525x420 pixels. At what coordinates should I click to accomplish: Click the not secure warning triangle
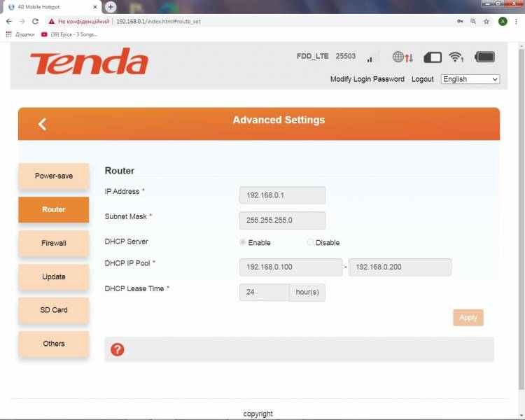[x=51, y=22]
